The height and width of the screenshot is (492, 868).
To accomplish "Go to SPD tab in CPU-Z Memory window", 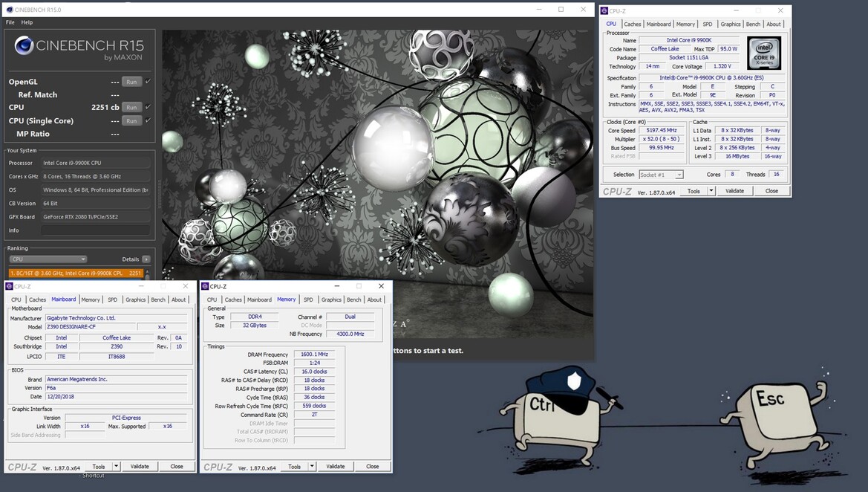I will (x=308, y=300).
